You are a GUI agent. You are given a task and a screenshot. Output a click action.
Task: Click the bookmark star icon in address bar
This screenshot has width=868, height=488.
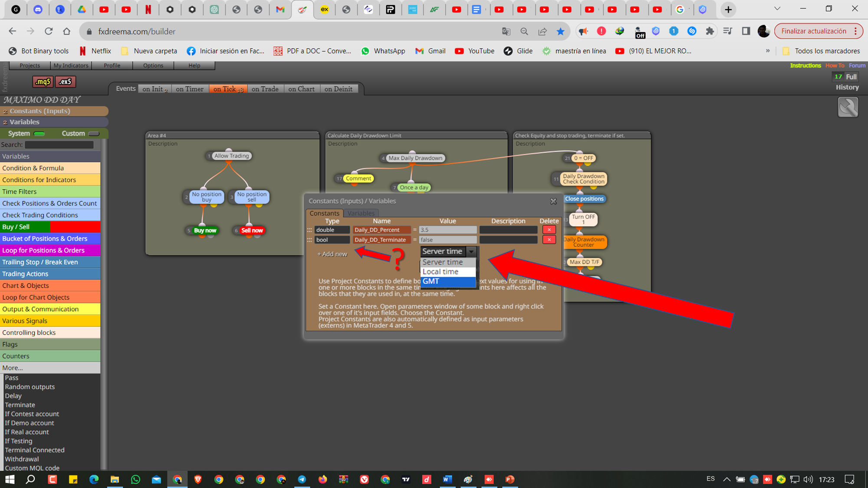[x=560, y=31]
